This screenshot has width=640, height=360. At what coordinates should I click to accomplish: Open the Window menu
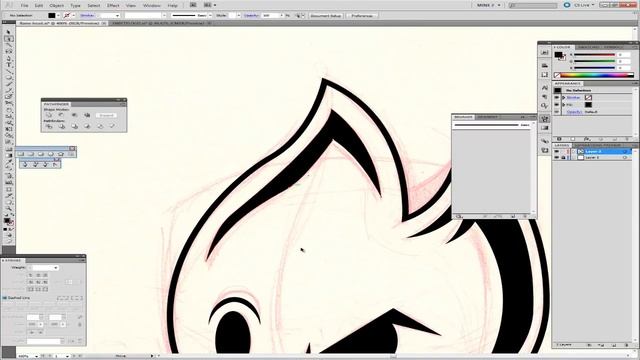[151, 6]
